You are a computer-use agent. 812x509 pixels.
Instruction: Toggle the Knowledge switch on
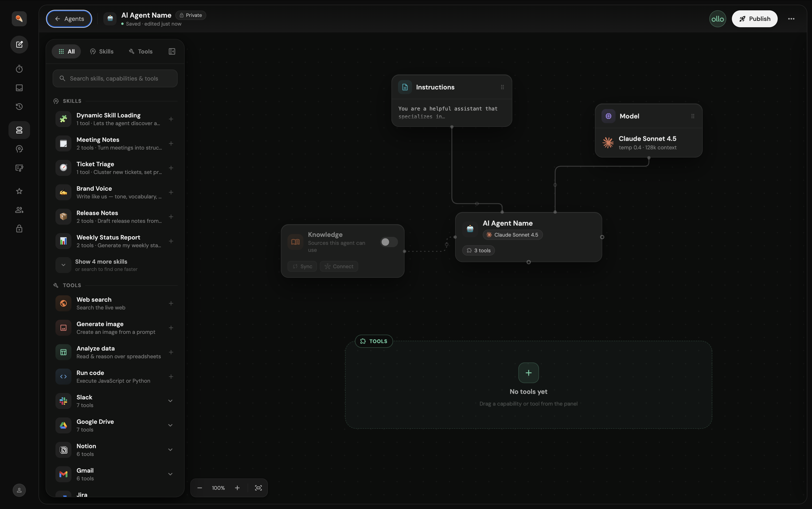pos(389,242)
